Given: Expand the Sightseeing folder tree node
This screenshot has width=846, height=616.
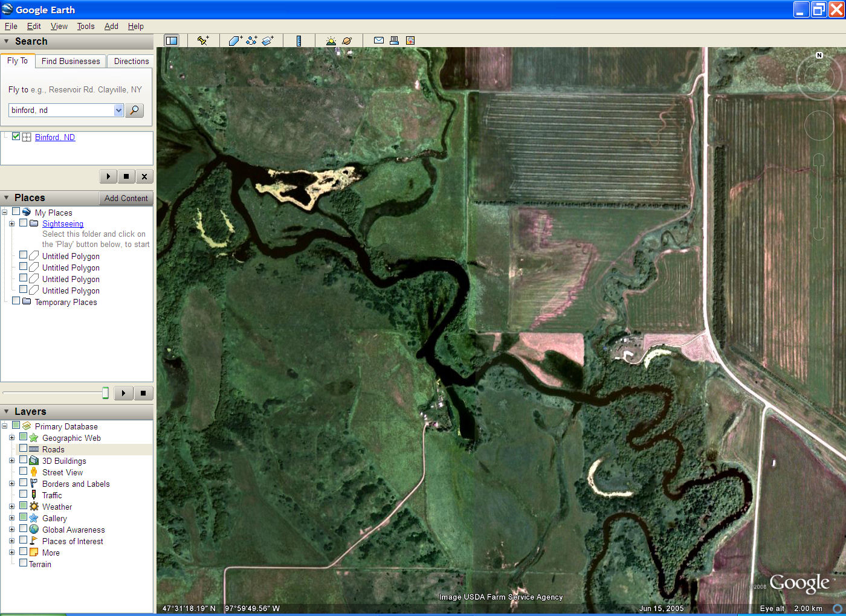Looking at the screenshot, I should (11, 223).
